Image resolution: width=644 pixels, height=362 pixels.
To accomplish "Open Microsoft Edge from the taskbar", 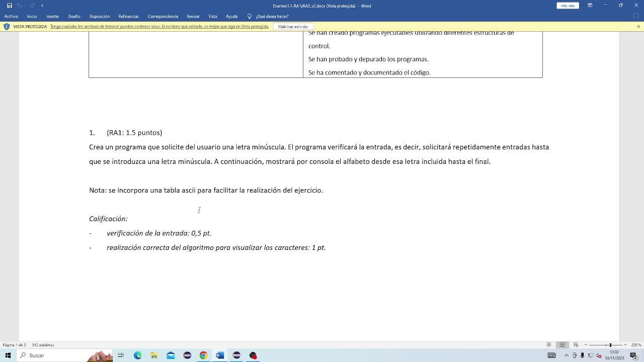I will click(137, 355).
